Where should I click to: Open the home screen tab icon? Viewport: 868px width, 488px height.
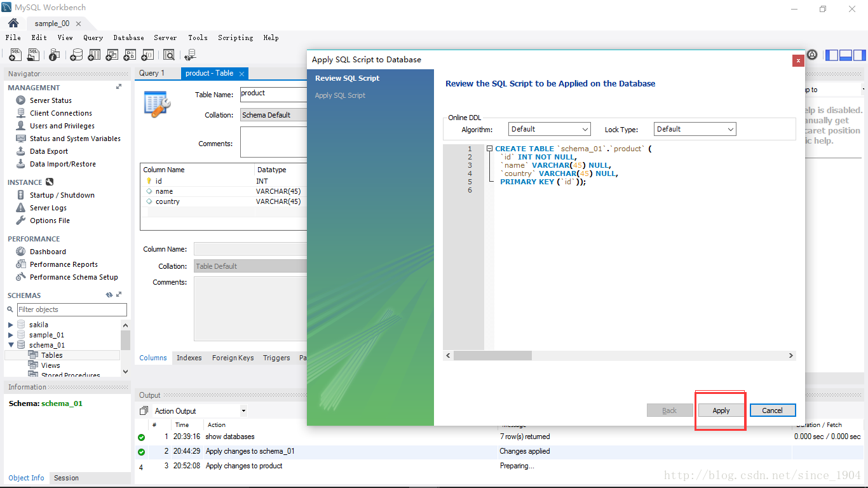click(x=13, y=23)
